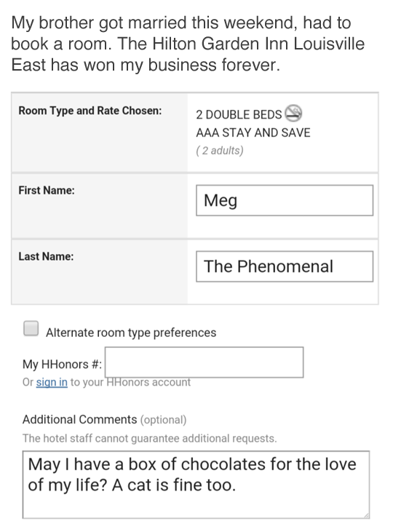Click the Additional Comments text area
Viewport: 393px width, 532px height.
click(x=196, y=485)
